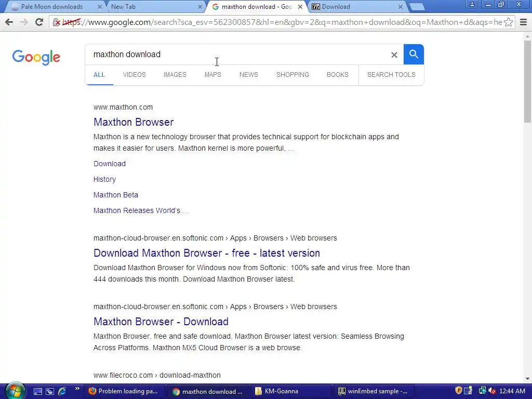The image size is (532, 399).
Task: Go back using browser back arrow
Action: tap(9, 22)
